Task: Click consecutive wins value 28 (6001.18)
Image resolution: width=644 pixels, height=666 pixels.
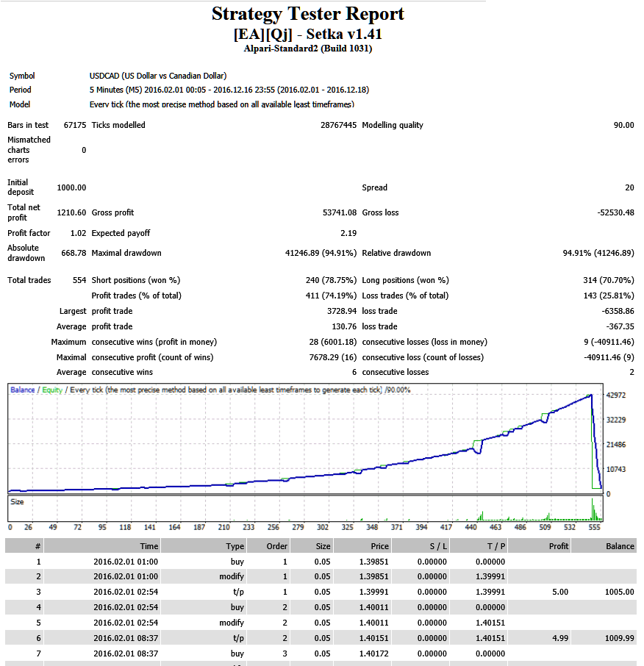Action: 332,342
